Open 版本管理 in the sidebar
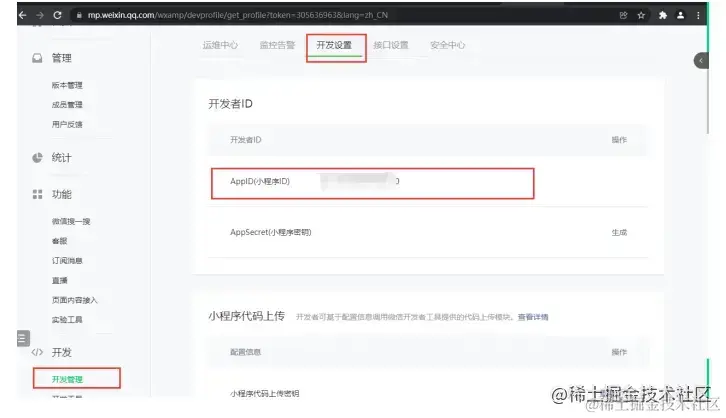Viewport: 726px width, 418px height. [67, 85]
